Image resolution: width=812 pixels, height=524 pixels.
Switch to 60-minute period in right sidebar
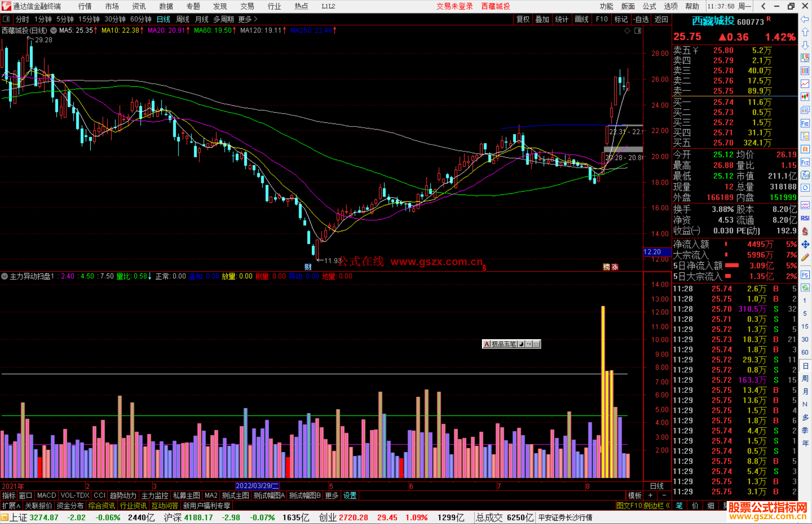[x=805, y=352]
